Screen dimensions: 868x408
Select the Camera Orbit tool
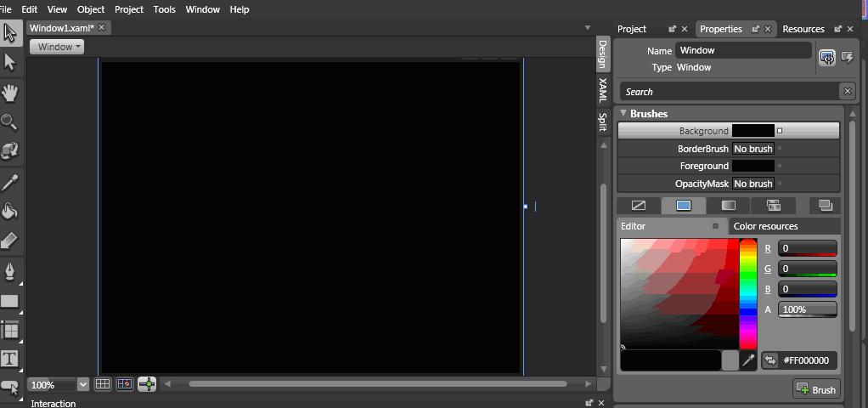coord(10,150)
